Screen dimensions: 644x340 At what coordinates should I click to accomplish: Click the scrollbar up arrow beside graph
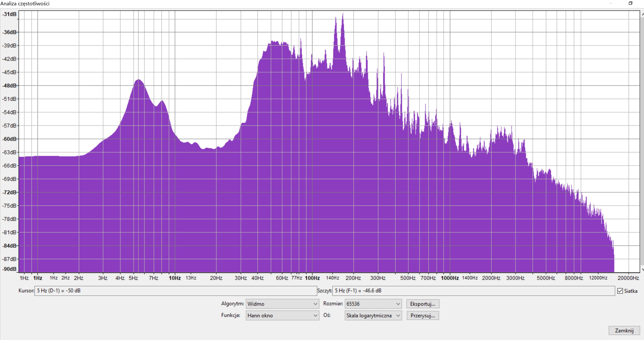tap(643, 14)
